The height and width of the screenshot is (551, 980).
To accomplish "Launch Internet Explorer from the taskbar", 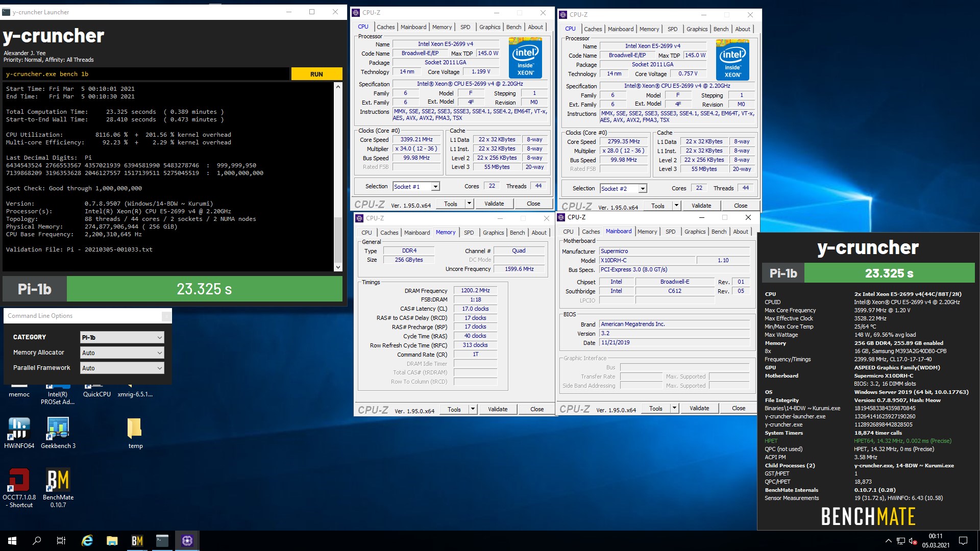I will coord(87,541).
